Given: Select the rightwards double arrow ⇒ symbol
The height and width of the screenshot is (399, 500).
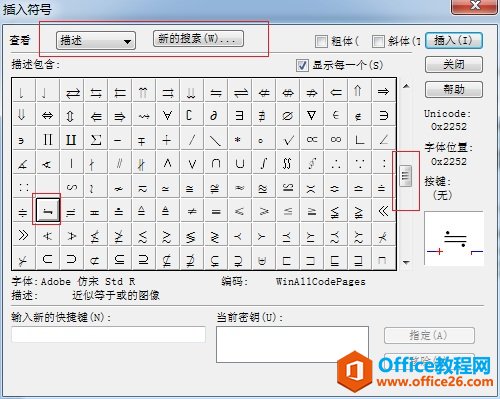Looking at the screenshot, I should tap(384, 91).
